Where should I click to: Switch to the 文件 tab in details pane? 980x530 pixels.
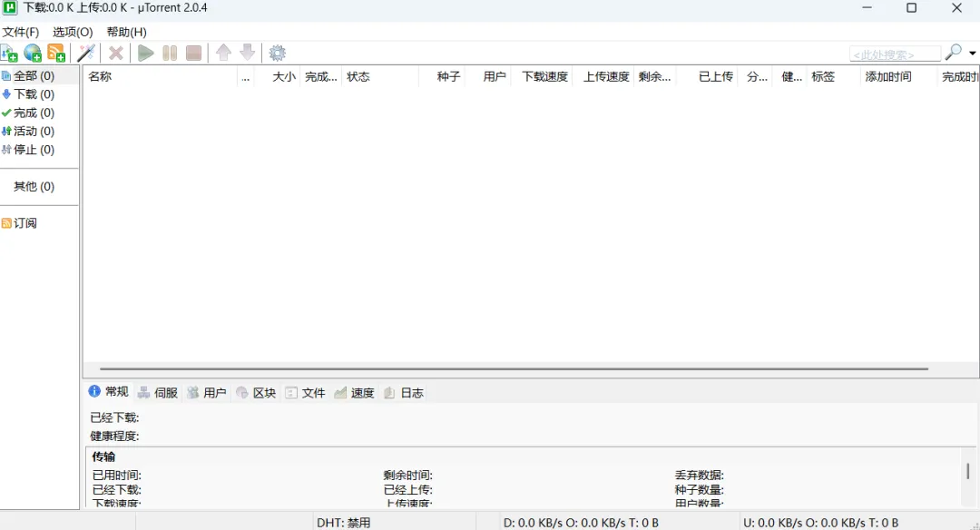pyautogui.click(x=306, y=392)
